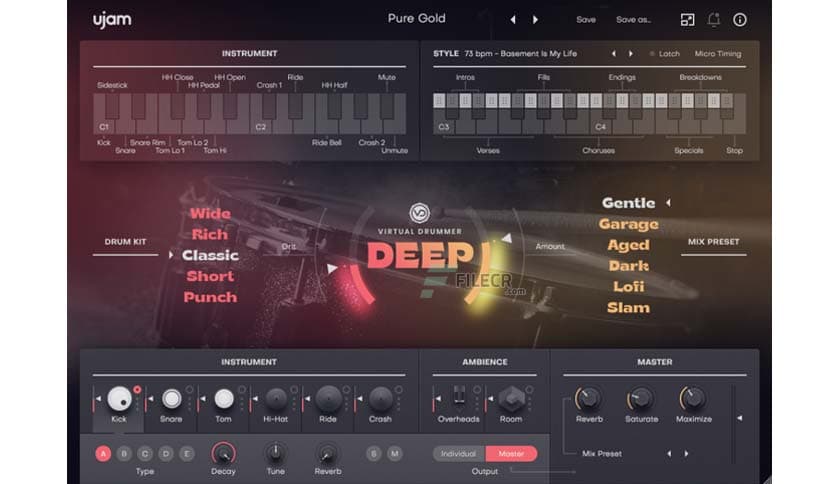Select kick type E
The width and height of the screenshot is (836, 484).
coord(187,454)
